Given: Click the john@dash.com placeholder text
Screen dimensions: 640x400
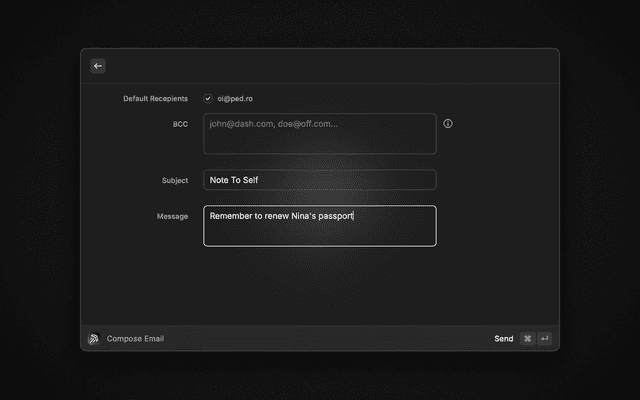Looking at the screenshot, I should point(273,124).
